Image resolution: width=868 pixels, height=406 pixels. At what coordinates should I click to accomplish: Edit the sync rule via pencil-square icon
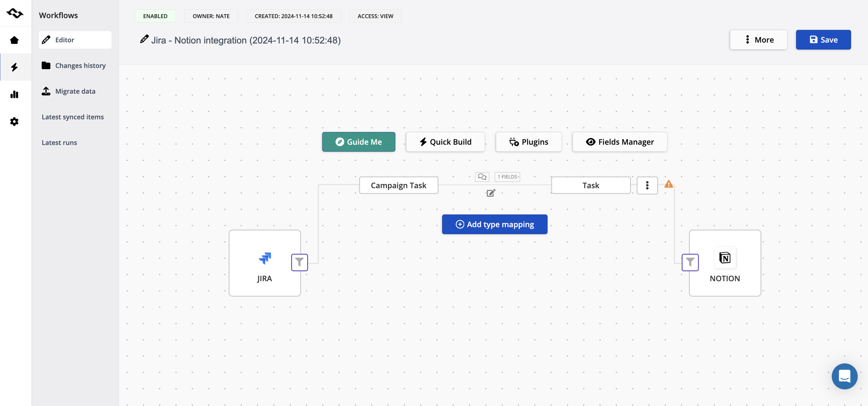(x=490, y=193)
